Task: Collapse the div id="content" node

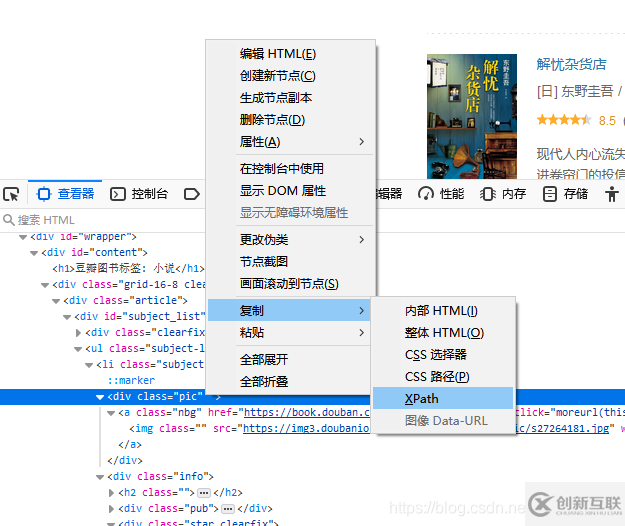Action: point(34,253)
